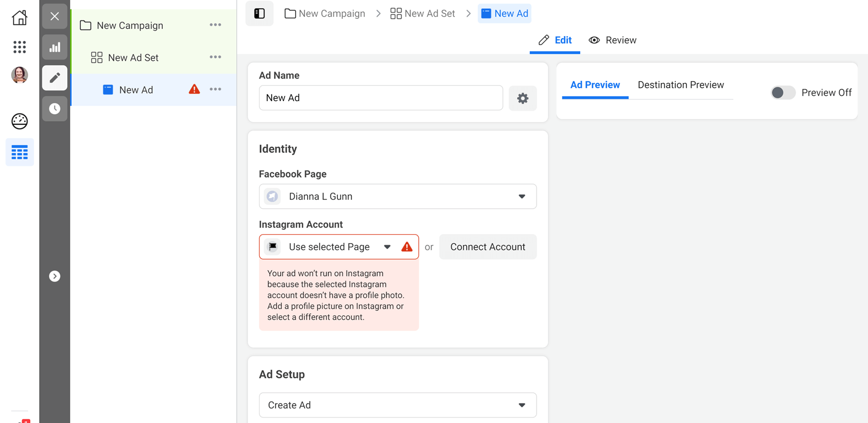Open the Facebook Page dropdown
Screen dimensions: 868x423
[397, 196]
